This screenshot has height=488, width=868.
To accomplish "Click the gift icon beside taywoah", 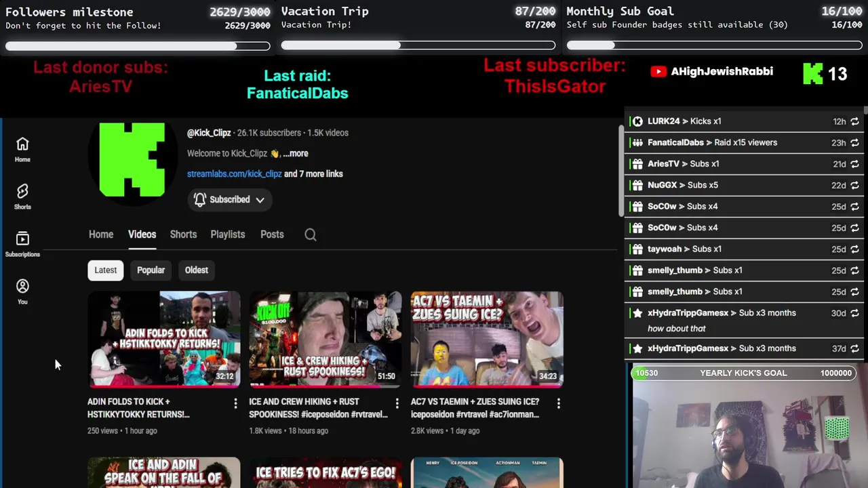I will tap(637, 249).
